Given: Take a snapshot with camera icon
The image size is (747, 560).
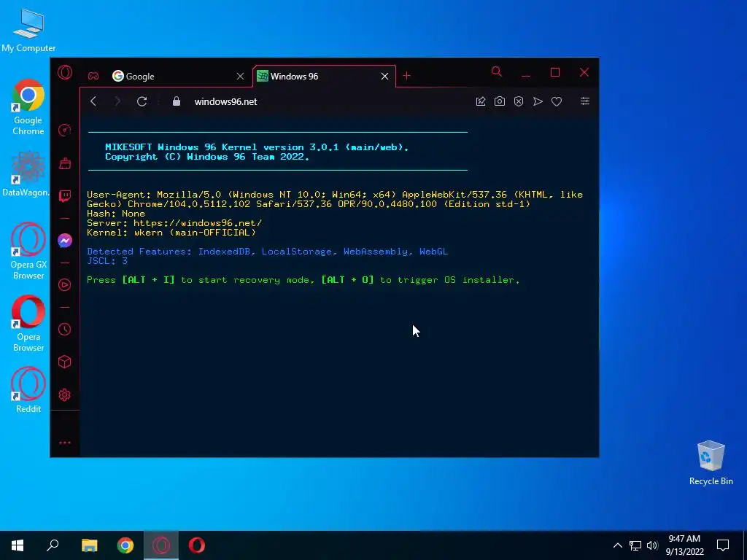Looking at the screenshot, I should (x=499, y=101).
